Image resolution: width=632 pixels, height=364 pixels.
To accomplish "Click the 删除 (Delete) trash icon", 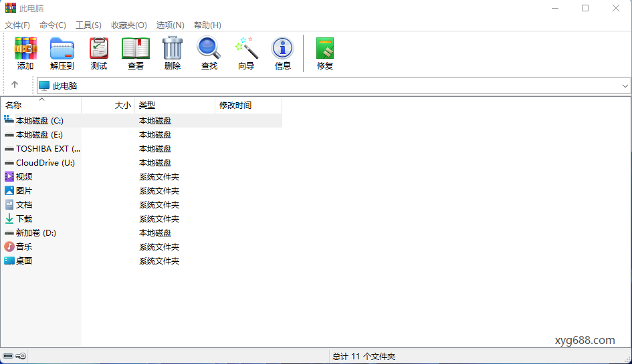I will pos(173,48).
